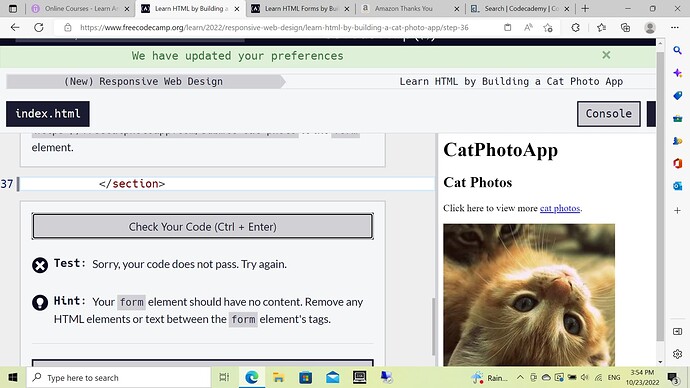The height and width of the screenshot is (388, 690).
Task: Place cursor on code line 37
Action: point(227,183)
